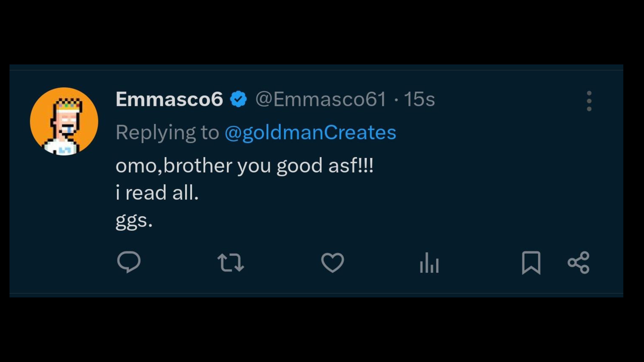644x362 pixels.
Task: Click the "ggs." line of the tweet
Action: point(134,220)
